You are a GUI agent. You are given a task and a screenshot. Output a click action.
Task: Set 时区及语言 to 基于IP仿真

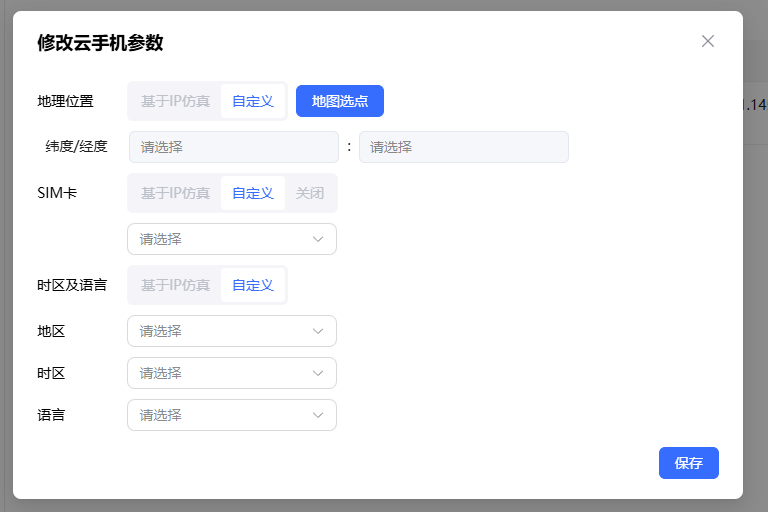(175, 285)
